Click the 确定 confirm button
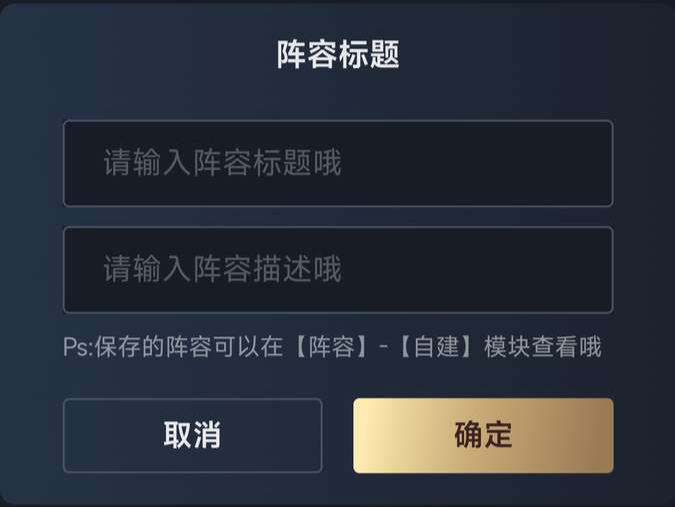Image resolution: width=676 pixels, height=507 pixels. click(483, 435)
